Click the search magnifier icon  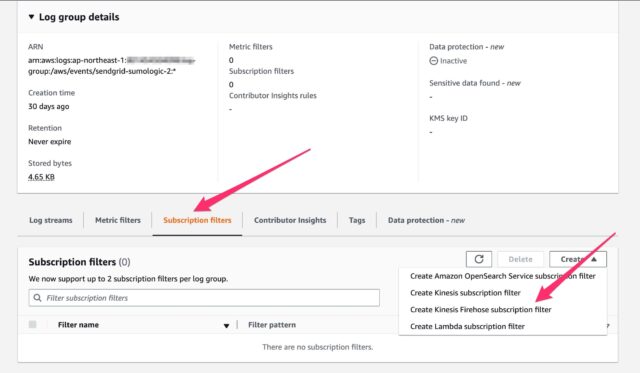[x=37, y=298]
